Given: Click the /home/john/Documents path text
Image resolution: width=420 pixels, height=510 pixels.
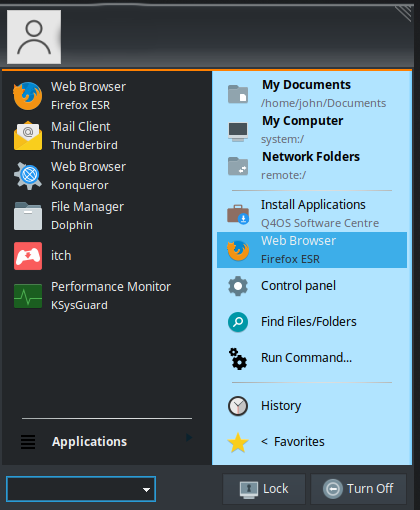Looking at the screenshot, I should click(323, 103).
